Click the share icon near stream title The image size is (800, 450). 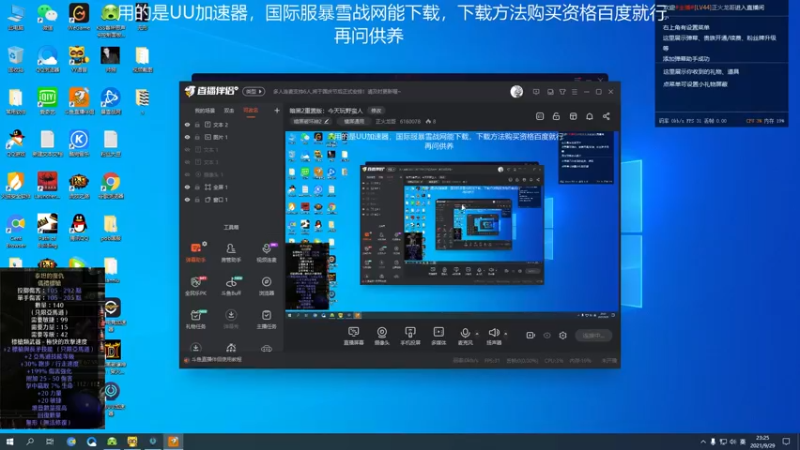tap(606, 116)
